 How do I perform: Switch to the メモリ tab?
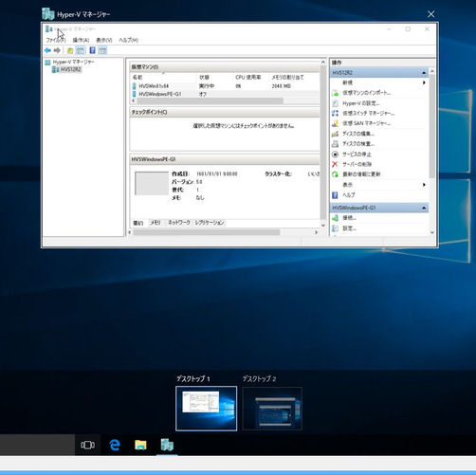[156, 223]
